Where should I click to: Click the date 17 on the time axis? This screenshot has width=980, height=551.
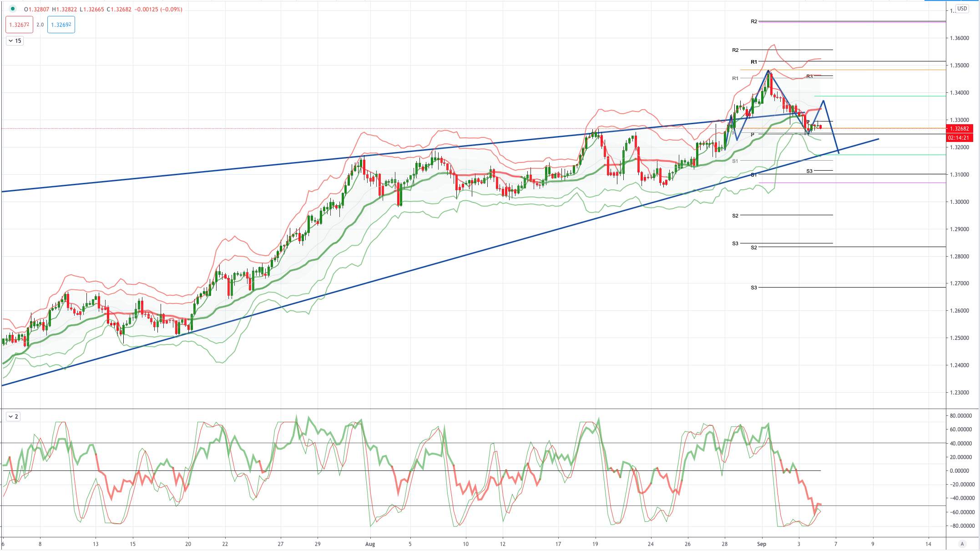point(558,544)
